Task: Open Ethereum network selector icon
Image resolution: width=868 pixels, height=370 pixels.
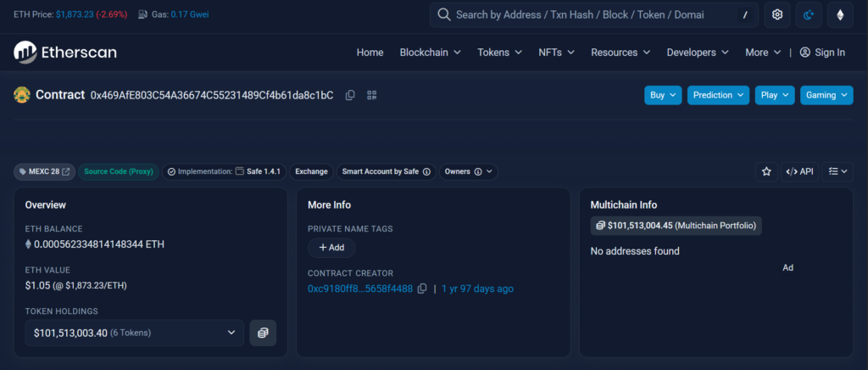Action: click(x=840, y=15)
